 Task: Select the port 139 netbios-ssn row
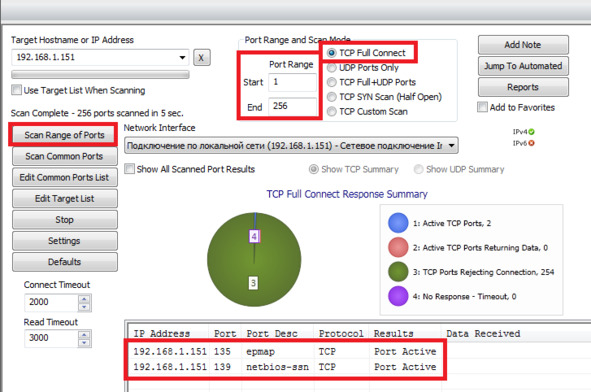click(285, 367)
